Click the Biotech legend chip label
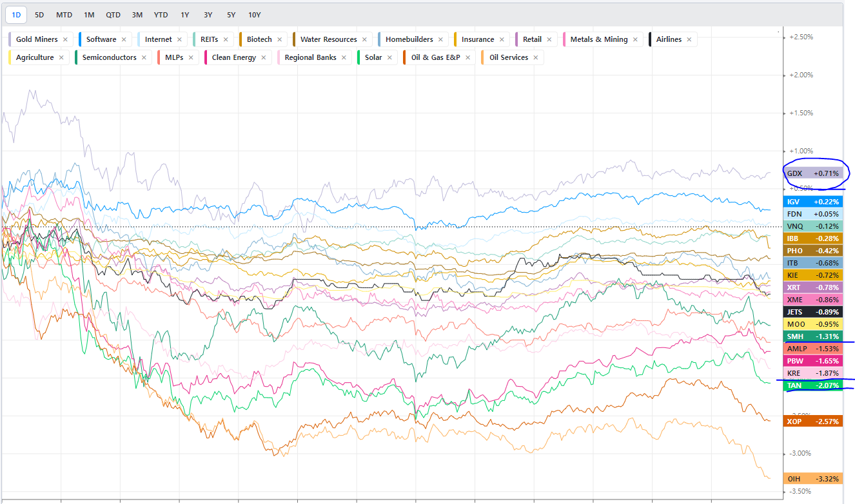Screen dimensions: 855x504 (x=259, y=39)
